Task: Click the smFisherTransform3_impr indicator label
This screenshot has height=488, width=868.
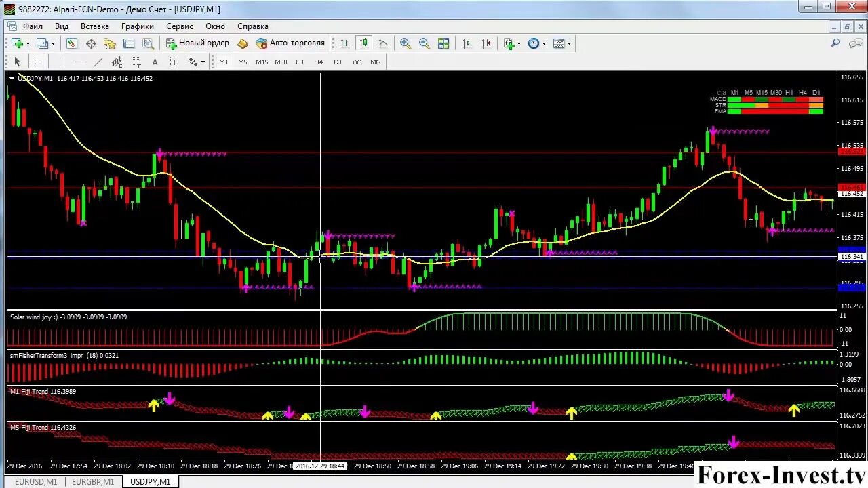Action: tap(64, 355)
